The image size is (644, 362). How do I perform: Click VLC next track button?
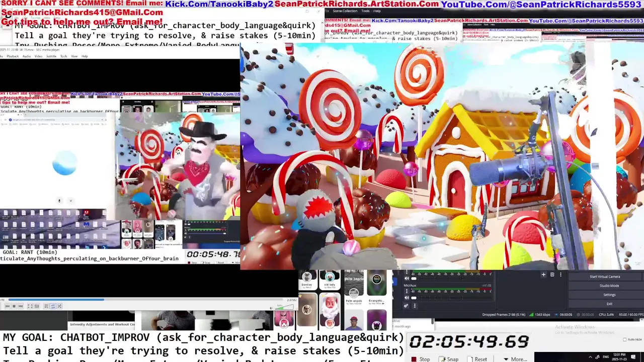[21, 306]
